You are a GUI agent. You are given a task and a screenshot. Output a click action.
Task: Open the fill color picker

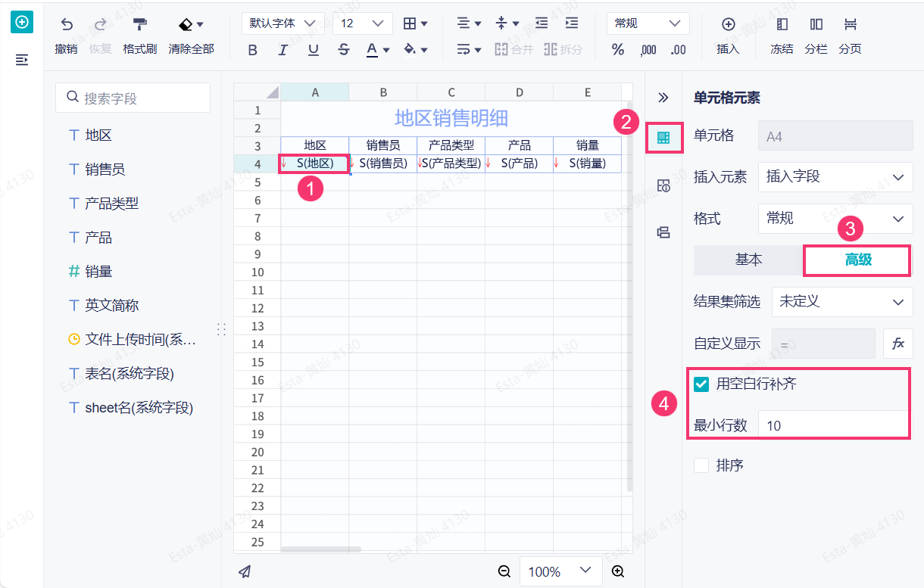tap(416, 50)
